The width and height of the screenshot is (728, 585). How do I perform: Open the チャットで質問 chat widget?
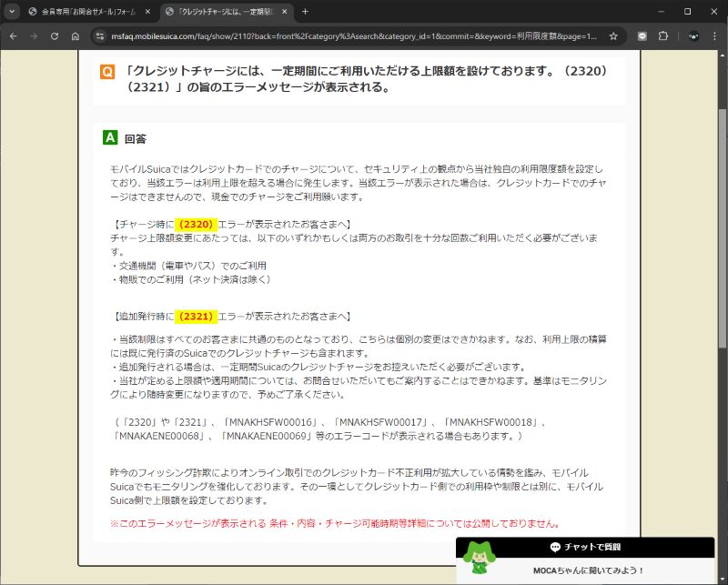click(x=585, y=547)
